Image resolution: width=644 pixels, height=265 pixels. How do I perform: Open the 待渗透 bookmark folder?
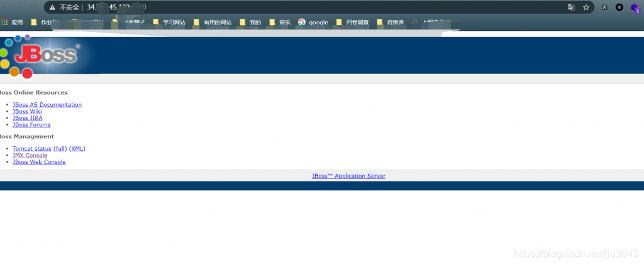[x=390, y=23]
